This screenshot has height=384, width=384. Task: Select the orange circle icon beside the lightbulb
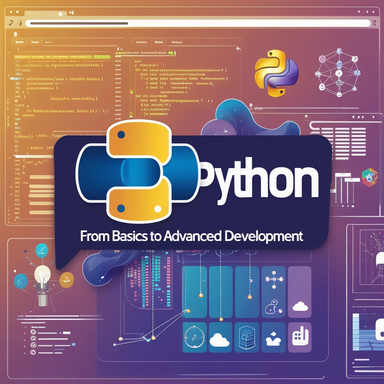click(x=67, y=280)
